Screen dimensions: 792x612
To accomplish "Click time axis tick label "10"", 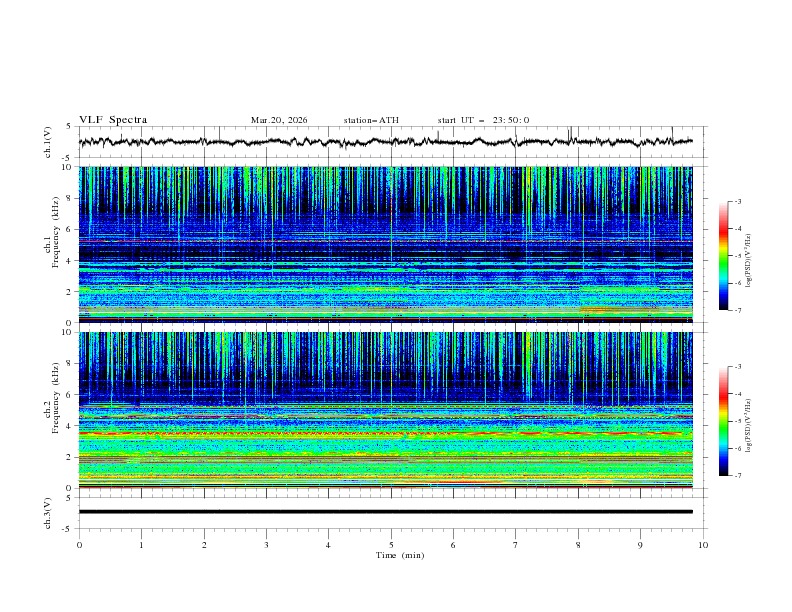I will (x=703, y=545).
